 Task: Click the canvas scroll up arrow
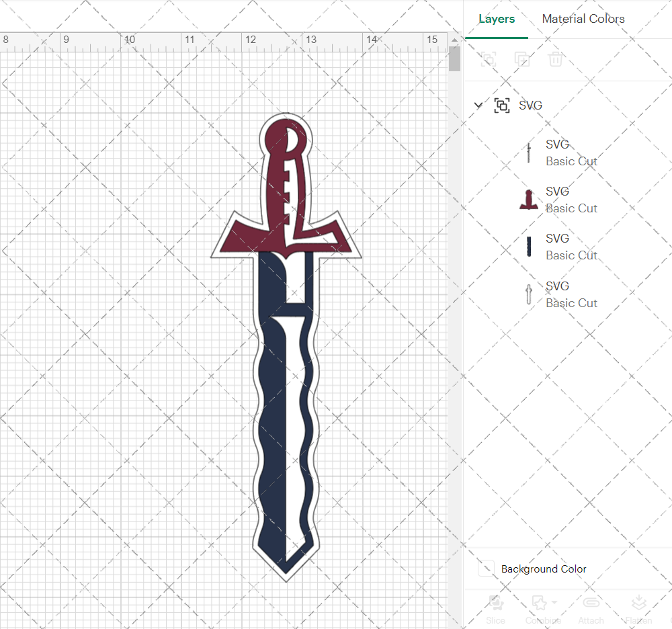click(454, 40)
